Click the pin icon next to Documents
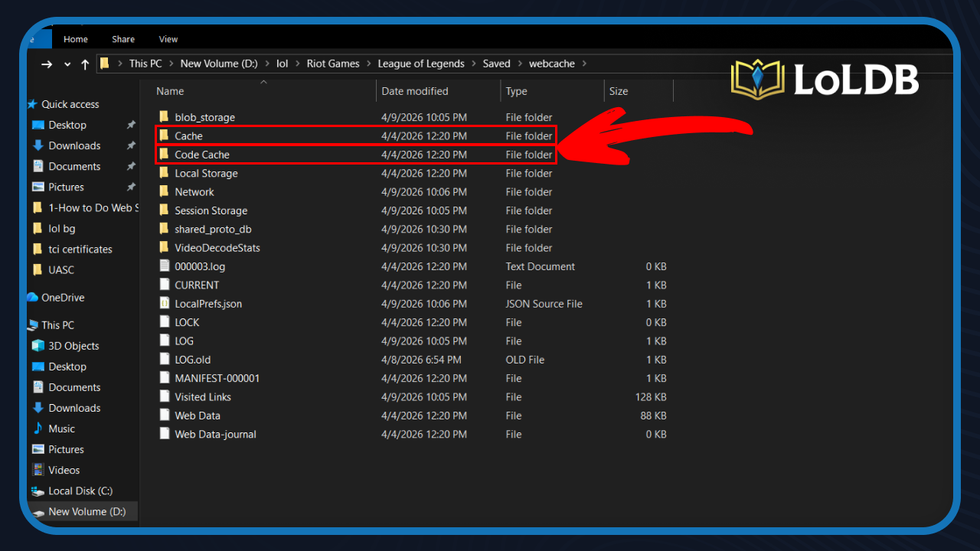This screenshot has width=980, height=551. pos(132,166)
